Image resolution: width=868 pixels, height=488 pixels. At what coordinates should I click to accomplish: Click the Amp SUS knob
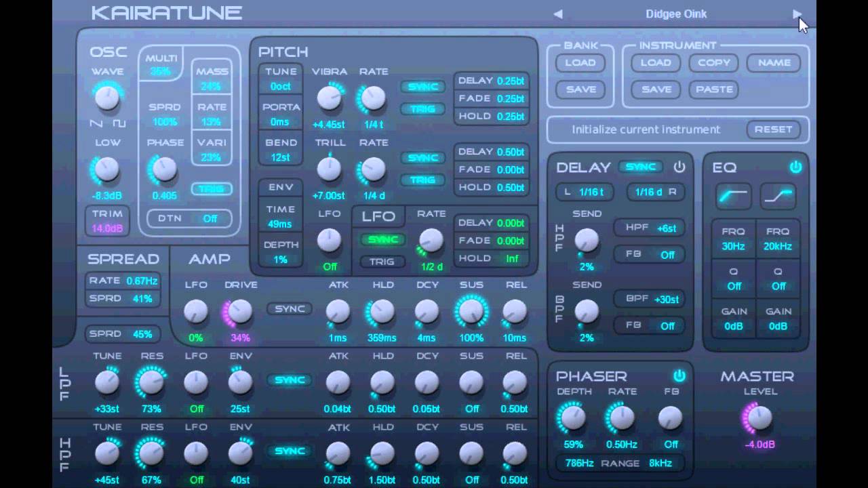471,311
